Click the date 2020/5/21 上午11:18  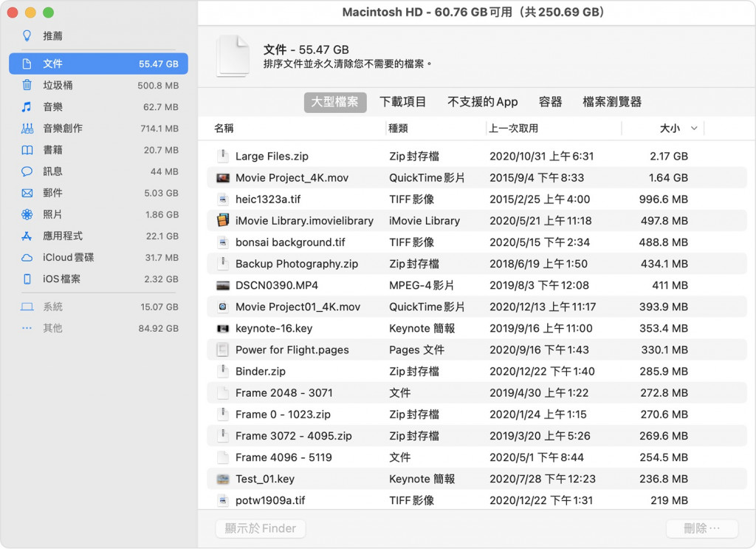[x=540, y=221]
